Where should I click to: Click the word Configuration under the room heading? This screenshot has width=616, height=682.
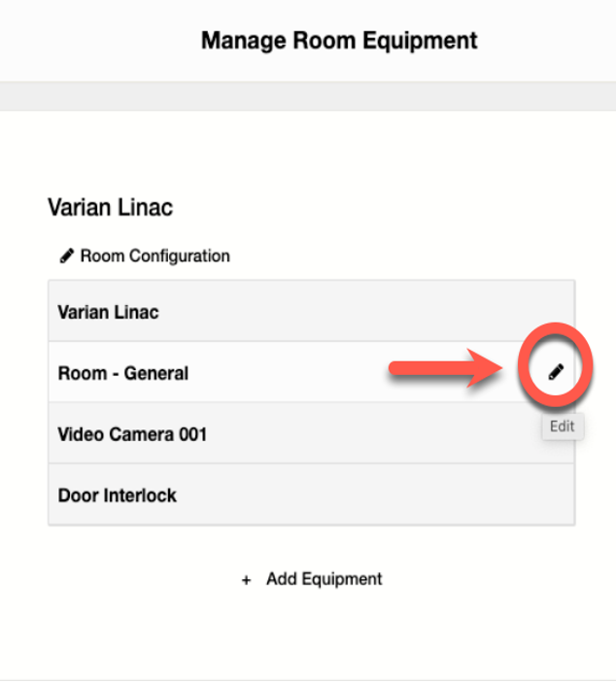179,256
